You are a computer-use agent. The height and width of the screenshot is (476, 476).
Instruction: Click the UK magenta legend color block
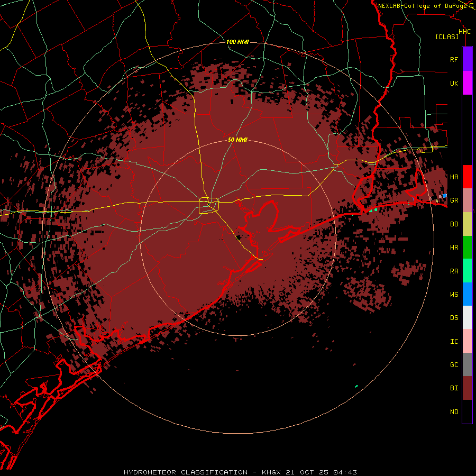coord(467,83)
